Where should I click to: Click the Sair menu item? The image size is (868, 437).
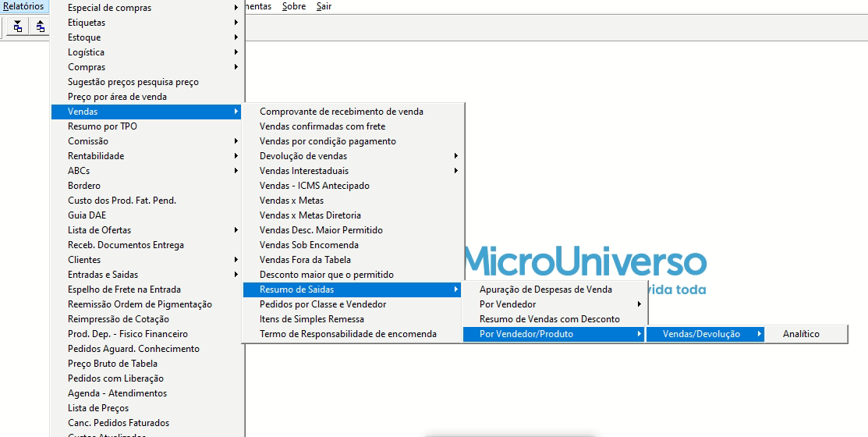click(324, 7)
